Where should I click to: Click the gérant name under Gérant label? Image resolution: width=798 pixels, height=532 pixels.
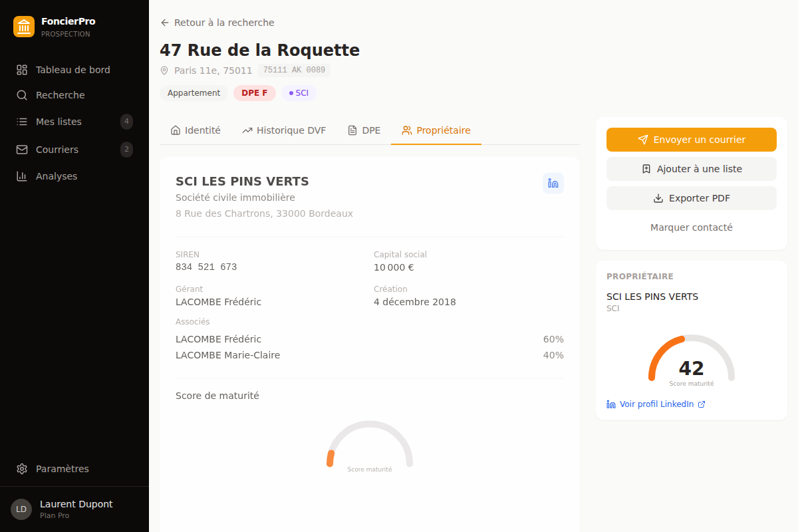218,302
